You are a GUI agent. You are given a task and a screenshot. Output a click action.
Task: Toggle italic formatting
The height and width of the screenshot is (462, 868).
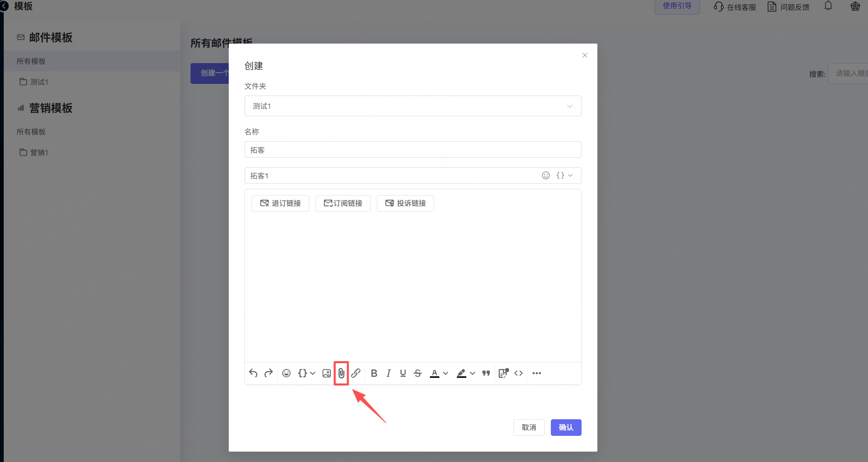(389, 373)
